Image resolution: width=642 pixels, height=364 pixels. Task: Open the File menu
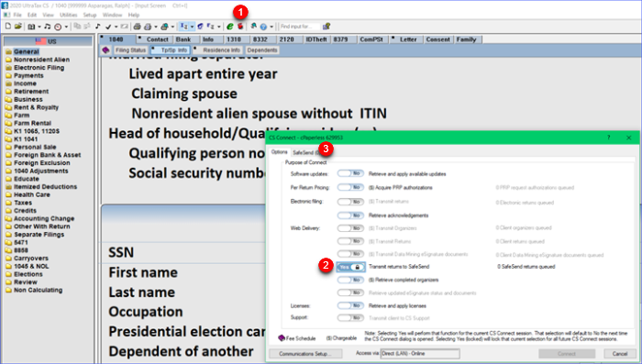pyautogui.click(x=17, y=15)
